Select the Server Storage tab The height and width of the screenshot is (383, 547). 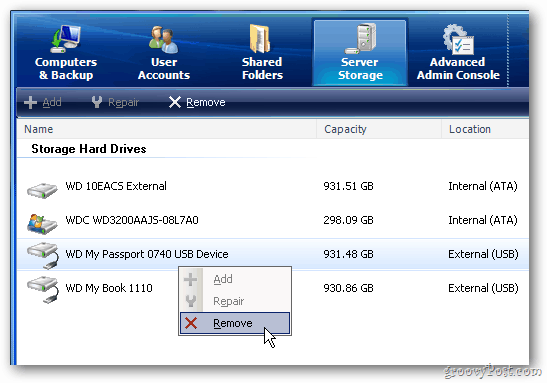click(360, 53)
